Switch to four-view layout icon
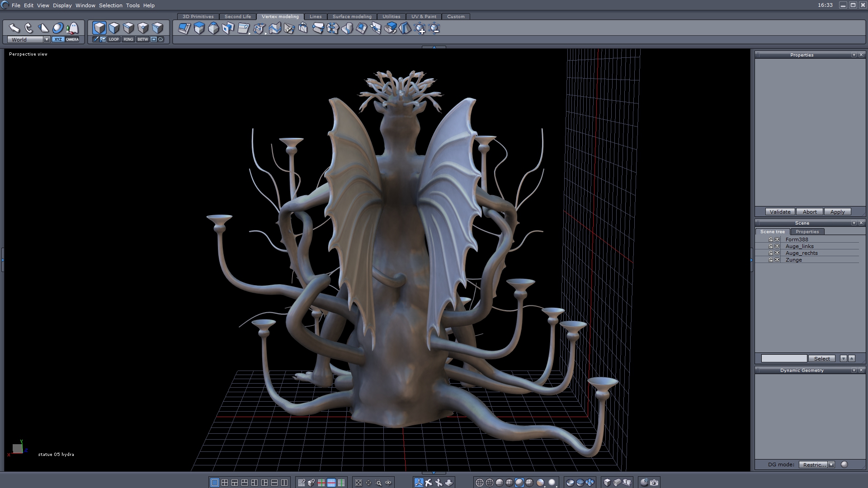Viewport: 868px width, 488px height. tap(225, 483)
